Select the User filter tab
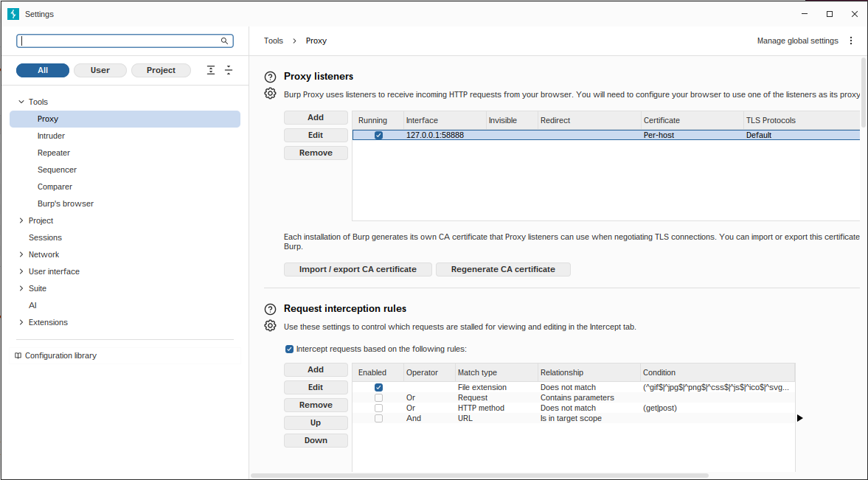The height and width of the screenshot is (480, 868). pyautogui.click(x=100, y=70)
